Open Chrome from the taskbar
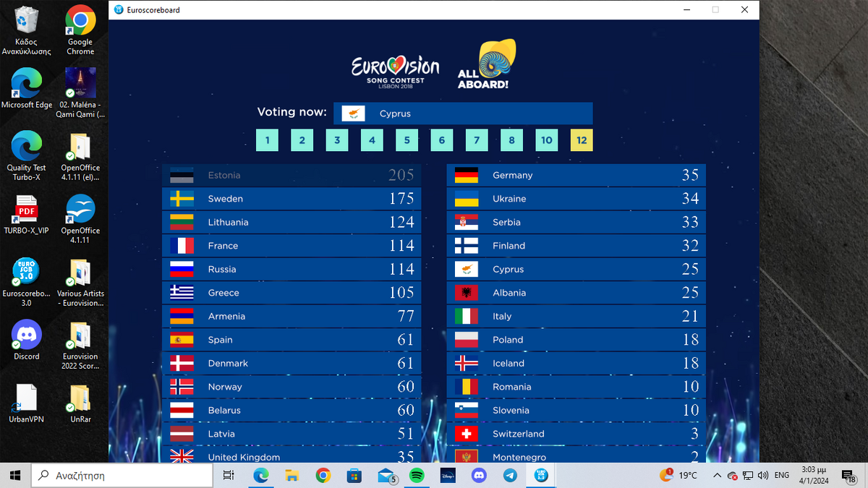Viewport: 868px width, 488px height. point(323,475)
